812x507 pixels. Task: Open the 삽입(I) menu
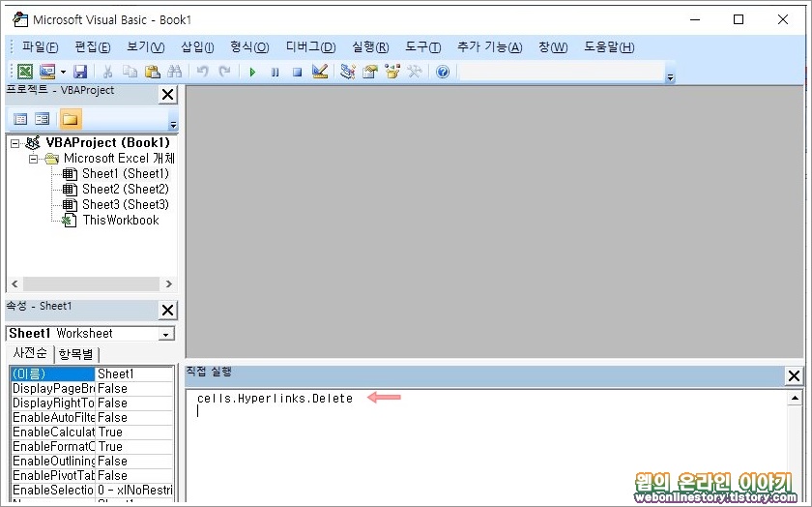pyautogui.click(x=197, y=47)
